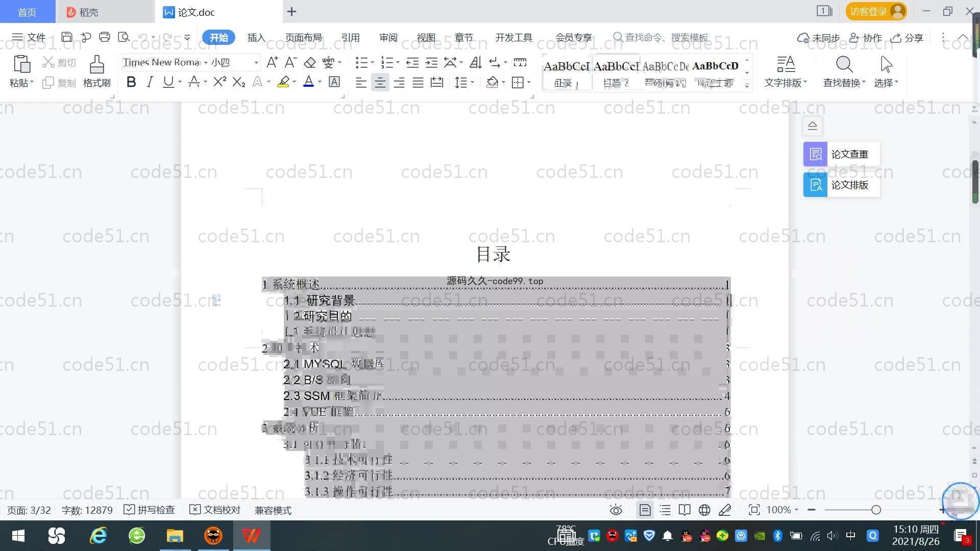980x551 pixels.
Task: Click the fit-to-page zoom icon
Action: tap(754, 510)
